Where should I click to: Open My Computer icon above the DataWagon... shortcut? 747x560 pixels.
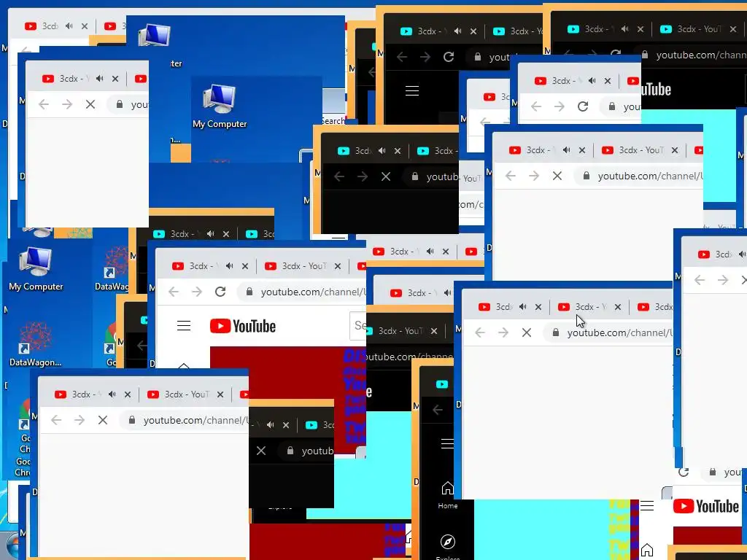tap(36, 270)
